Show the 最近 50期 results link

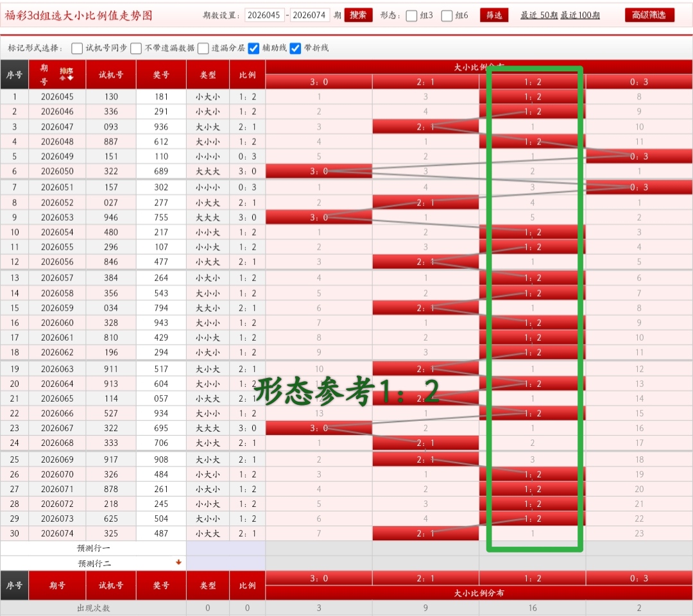click(x=538, y=15)
